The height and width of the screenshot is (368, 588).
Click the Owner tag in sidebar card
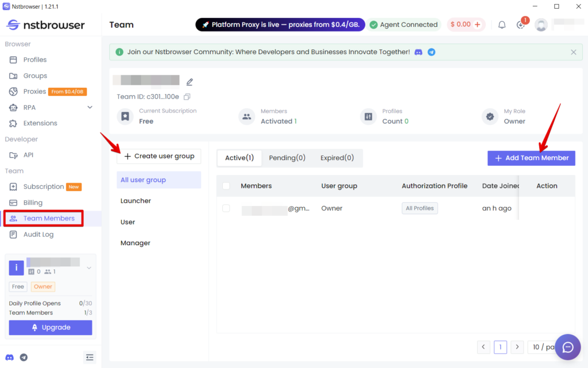(43, 286)
